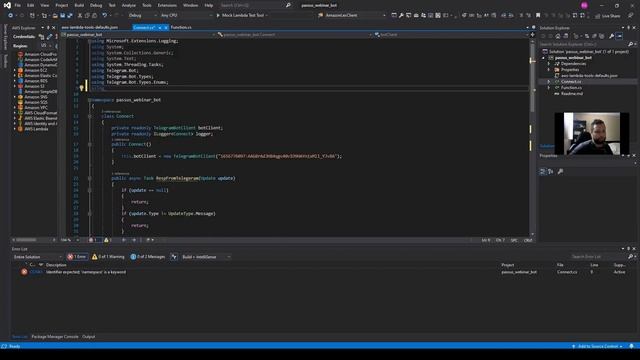The height and width of the screenshot is (360, 640).
Task: Click the editor vertical scrollbar
Action: 532,137
